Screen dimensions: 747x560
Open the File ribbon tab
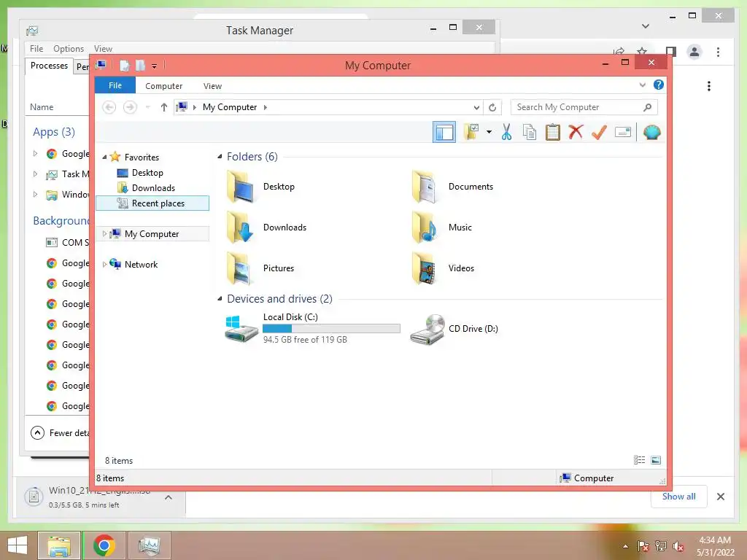[x=115, y=85]
